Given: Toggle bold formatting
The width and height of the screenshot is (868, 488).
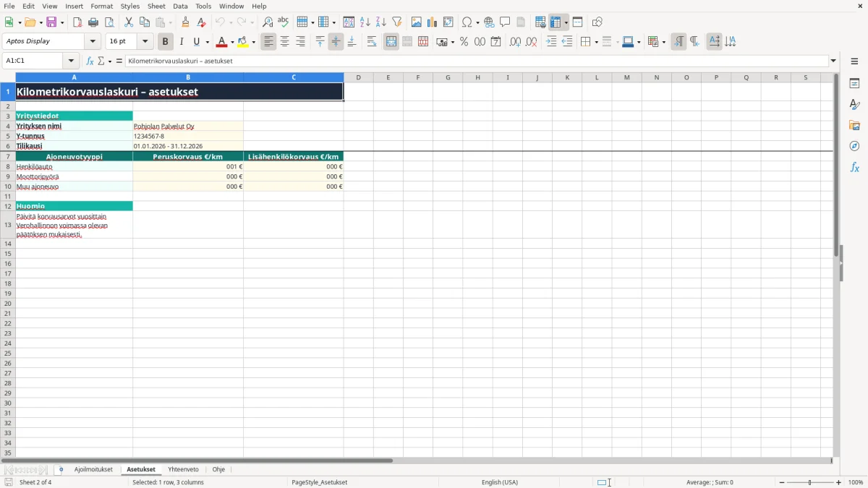Looking at the screenshot, I should 166,42.
